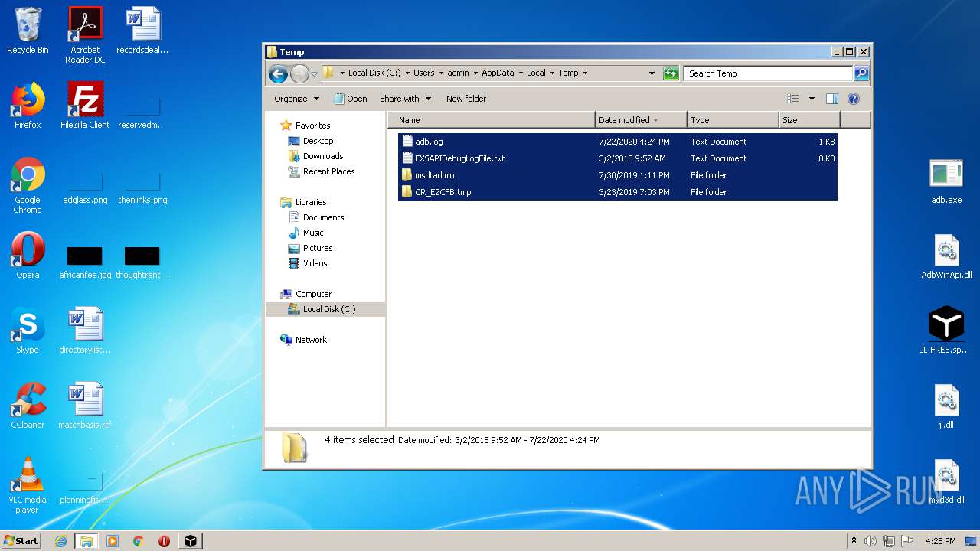This screenshot has height=551, width=980.
Task: Sort by the Size column header
Action: click(x=809, y=120)
